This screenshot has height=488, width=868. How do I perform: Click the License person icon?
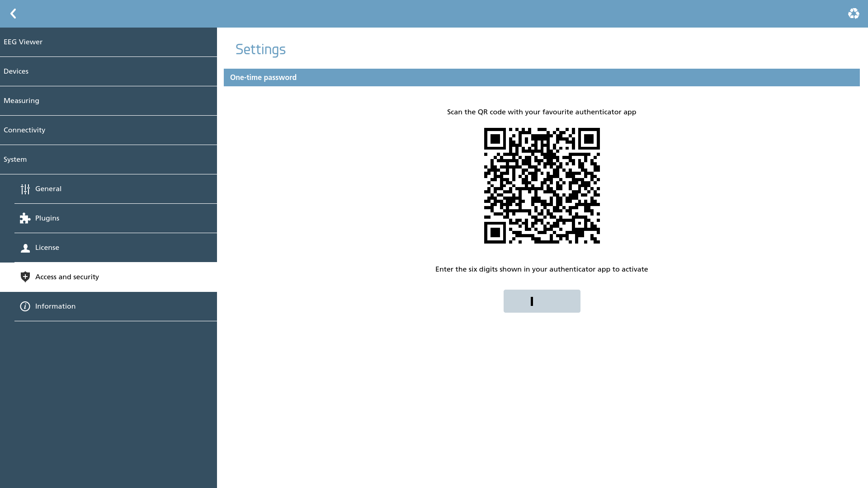pos(25,248)
